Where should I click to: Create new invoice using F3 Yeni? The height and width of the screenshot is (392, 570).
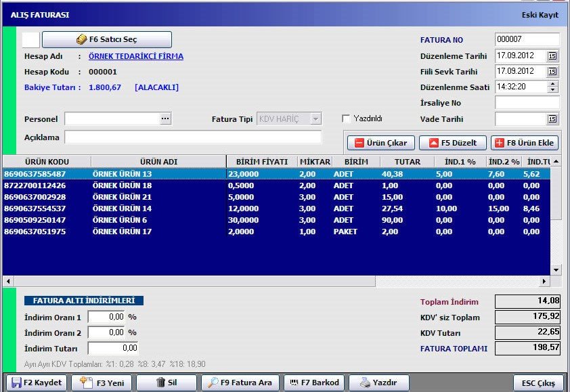coord(102,383)
